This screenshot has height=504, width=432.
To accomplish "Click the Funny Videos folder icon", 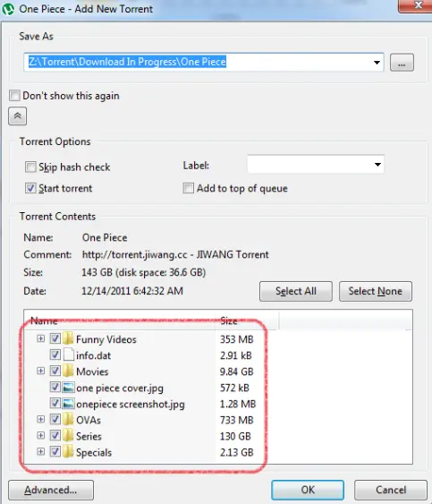I will pyautogui.click(x=68, y=338).
